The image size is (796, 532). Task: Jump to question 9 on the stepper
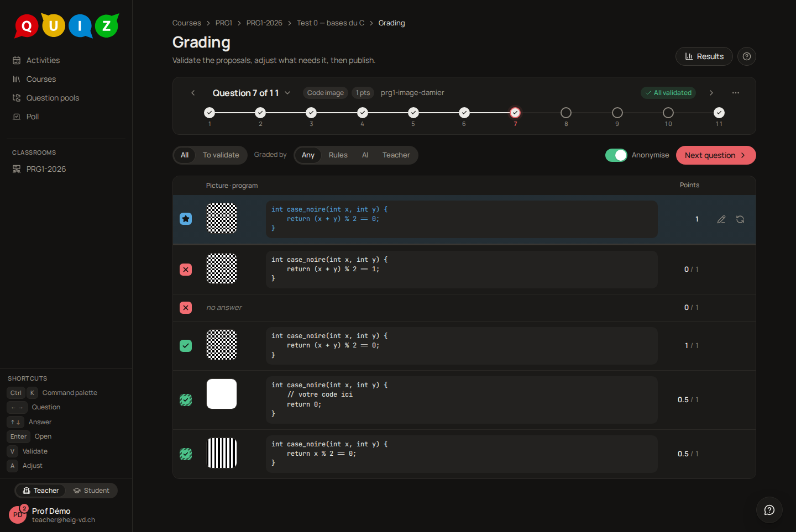point(617,113)
